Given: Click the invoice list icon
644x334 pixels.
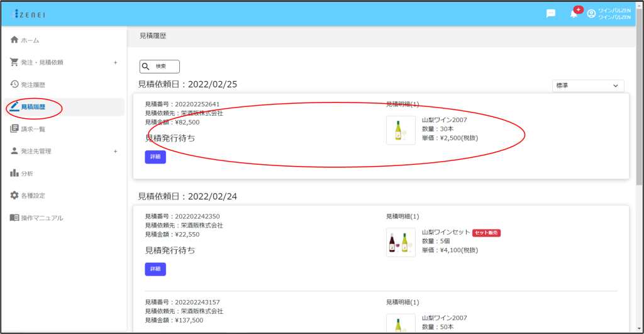Looking at the screenshot, I should tap(14, 128).
